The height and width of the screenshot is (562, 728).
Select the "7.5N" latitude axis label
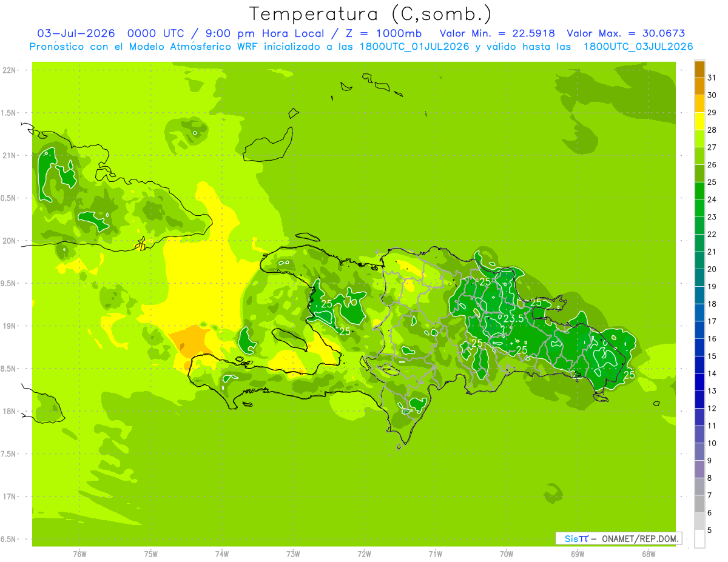9,454
